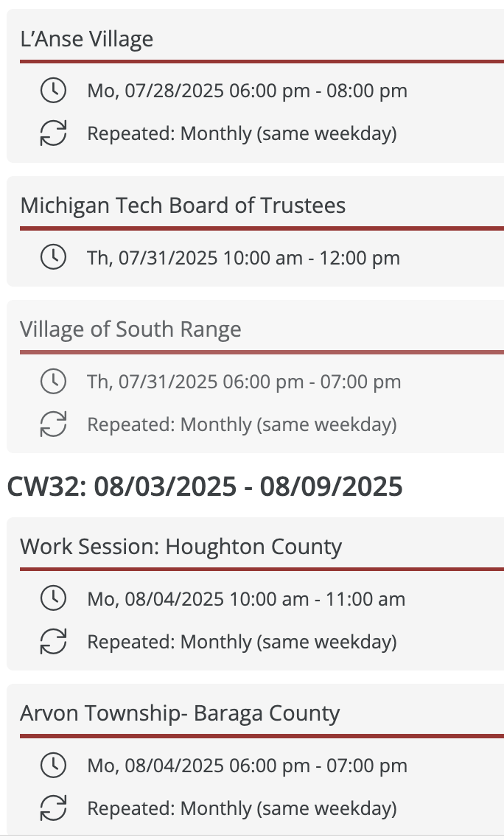This screenshot has height=840, width=504.
Task: Click repeat icon under L'Anse Village
Action: click(54, 133)
